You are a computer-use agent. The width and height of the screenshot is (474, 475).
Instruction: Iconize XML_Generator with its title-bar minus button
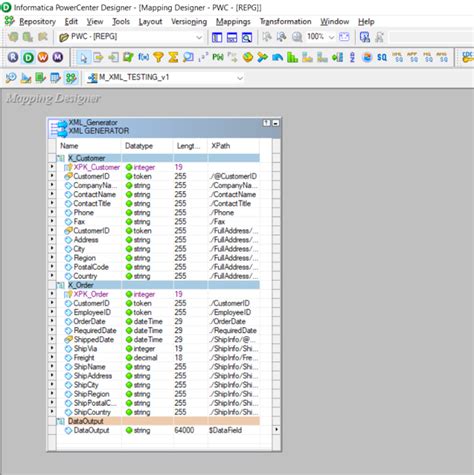point(276,123)
